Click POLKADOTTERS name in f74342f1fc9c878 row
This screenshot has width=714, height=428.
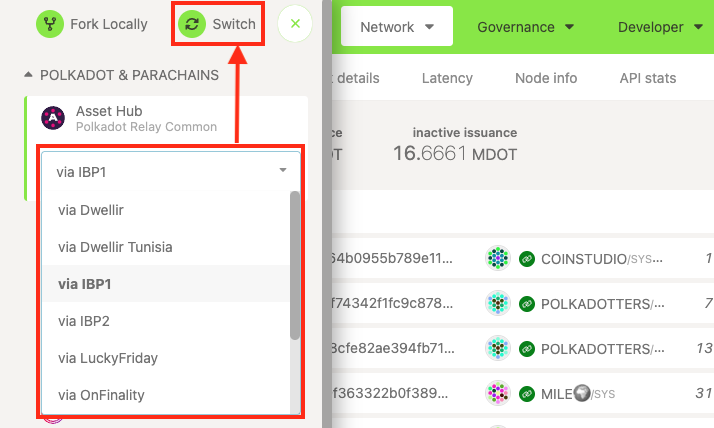point(603,304)
